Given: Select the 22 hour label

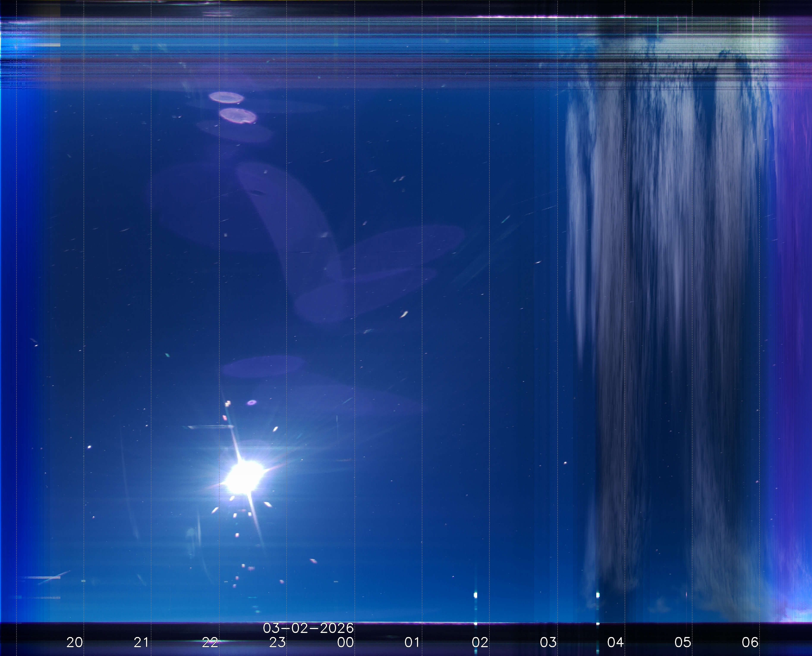Looking at the screenshot, I should click(210, 642).
